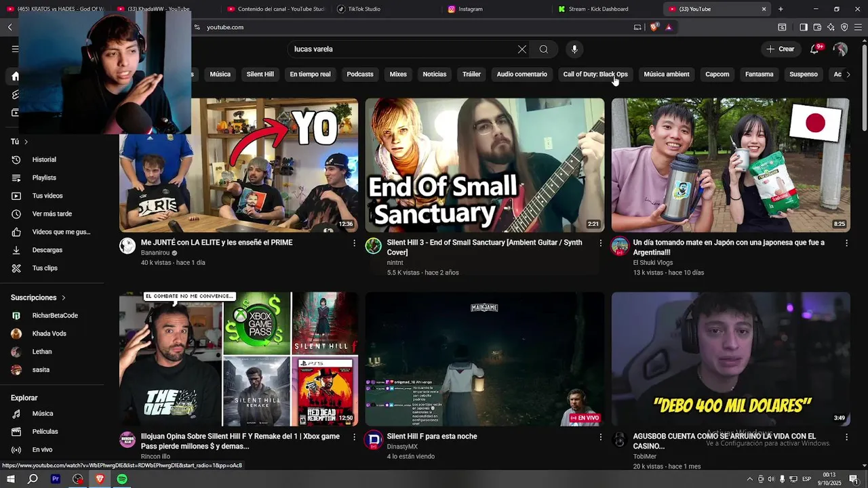Open DEBO 400 MIL DOLARES thumbnail
The height and width of the screenshot is (488, 868).
click(730, 359)
